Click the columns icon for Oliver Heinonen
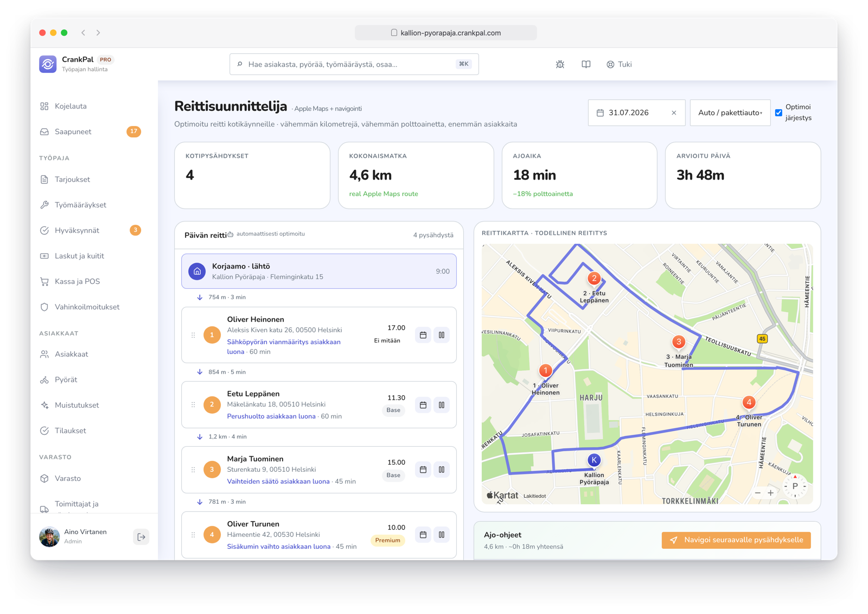 click(x=442, y=336)
